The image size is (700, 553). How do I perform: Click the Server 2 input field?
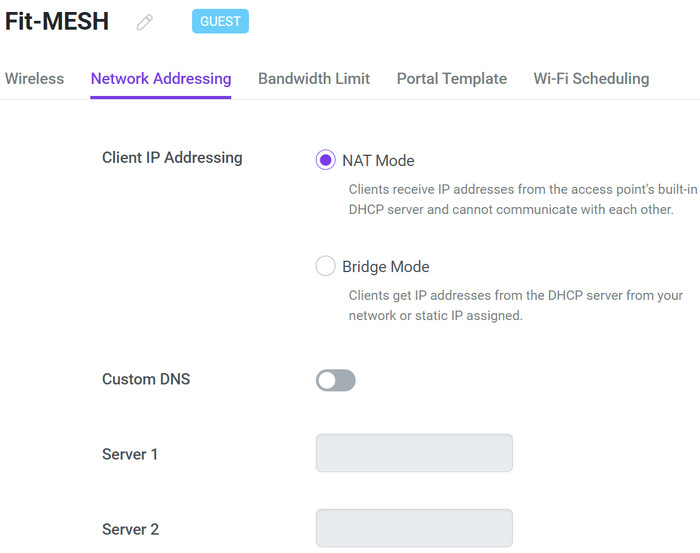click(x=414, y=528)
